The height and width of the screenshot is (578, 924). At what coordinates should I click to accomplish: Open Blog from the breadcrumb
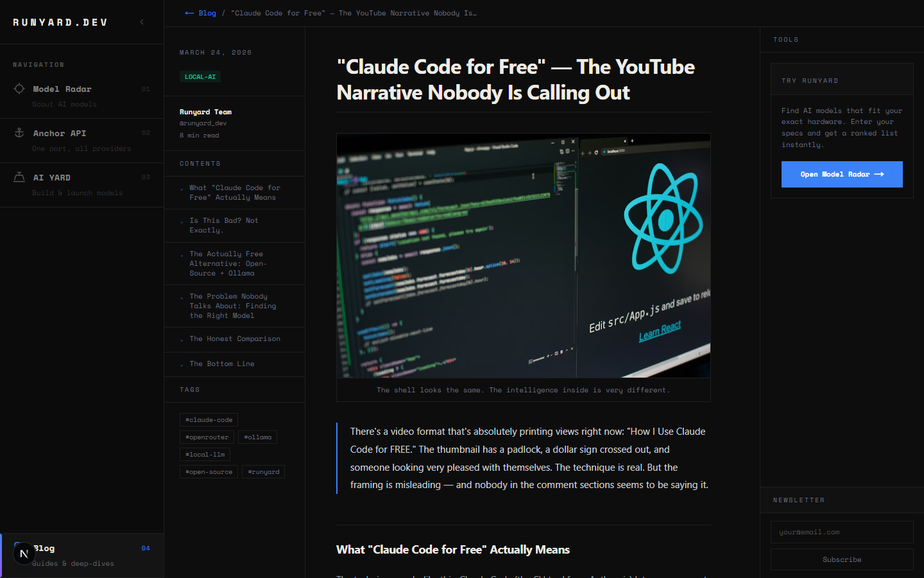[207, 13]
